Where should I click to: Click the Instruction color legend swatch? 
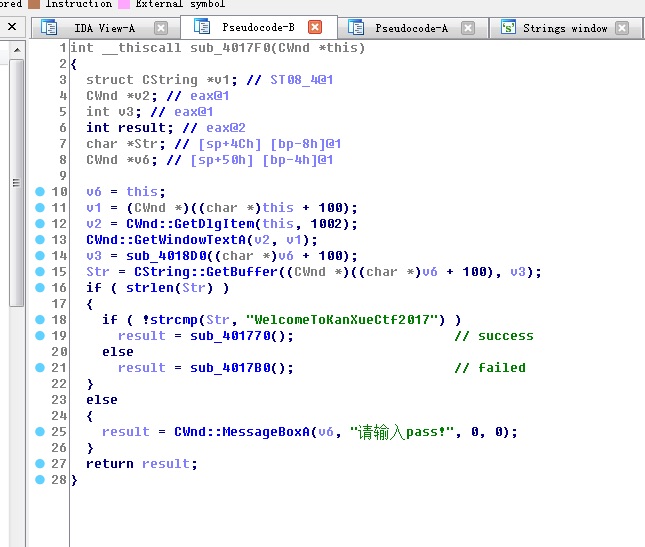pyautogui.click(x=34, y=4)
